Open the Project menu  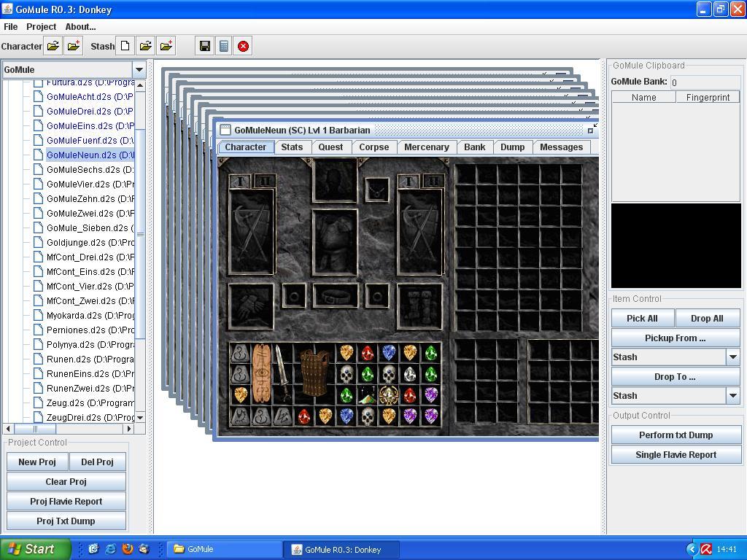[41, 27]
